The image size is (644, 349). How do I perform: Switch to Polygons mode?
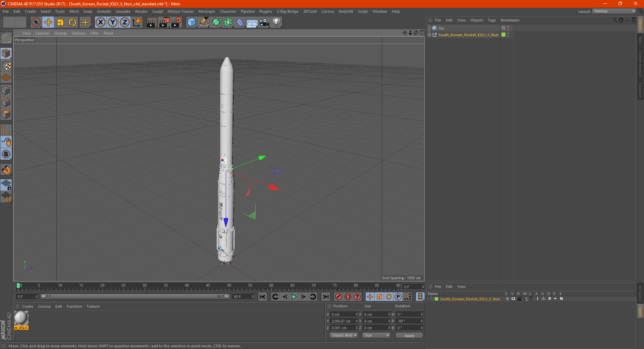click(6, 114)
